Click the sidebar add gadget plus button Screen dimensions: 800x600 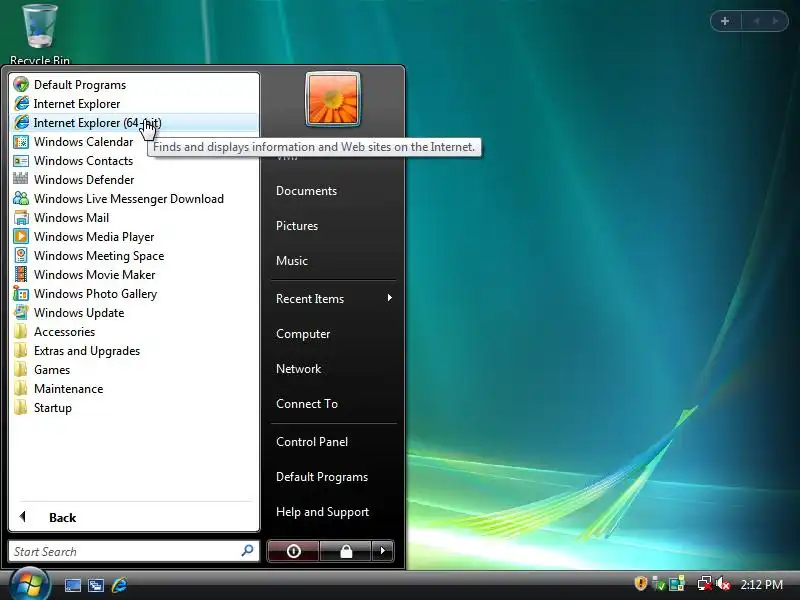coord(725,21)
